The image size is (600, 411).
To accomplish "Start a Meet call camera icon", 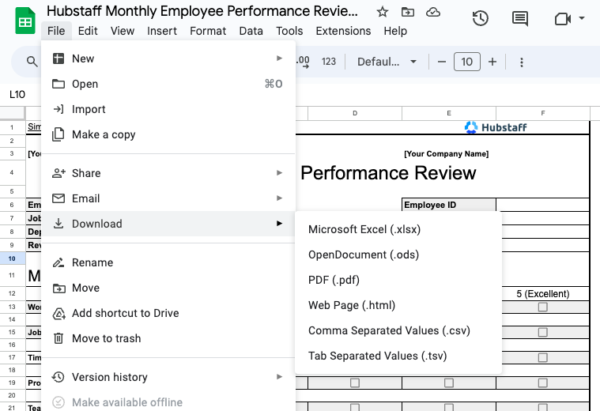I will point(562,18).
